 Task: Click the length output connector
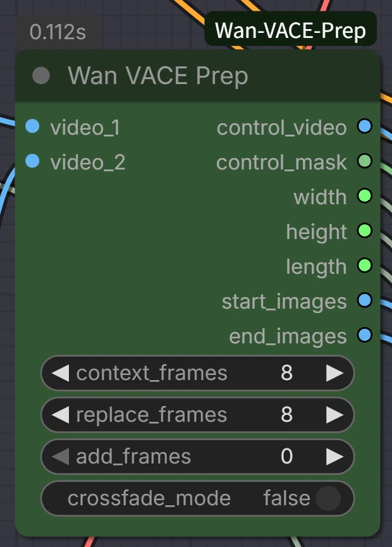coord(364,266)
